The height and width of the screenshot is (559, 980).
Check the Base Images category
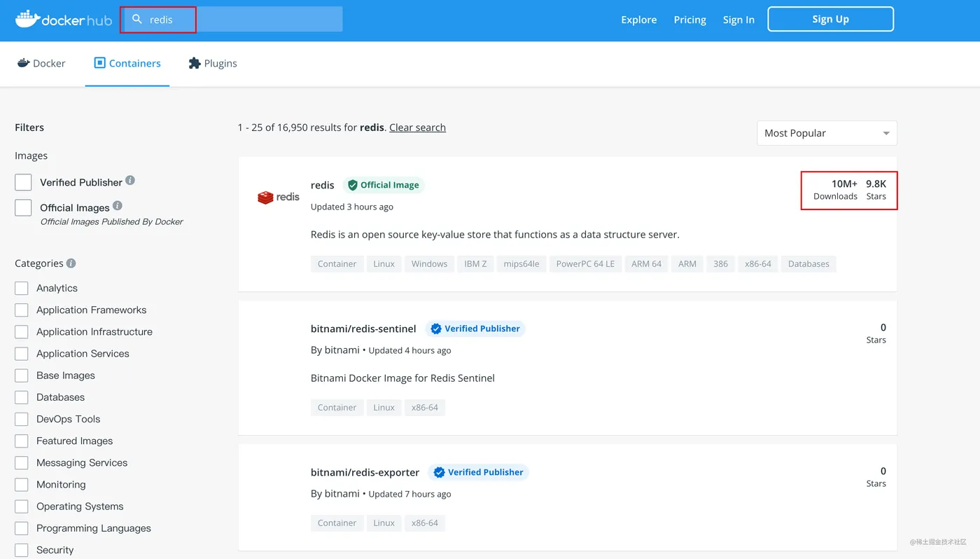(x=22, y=375)
